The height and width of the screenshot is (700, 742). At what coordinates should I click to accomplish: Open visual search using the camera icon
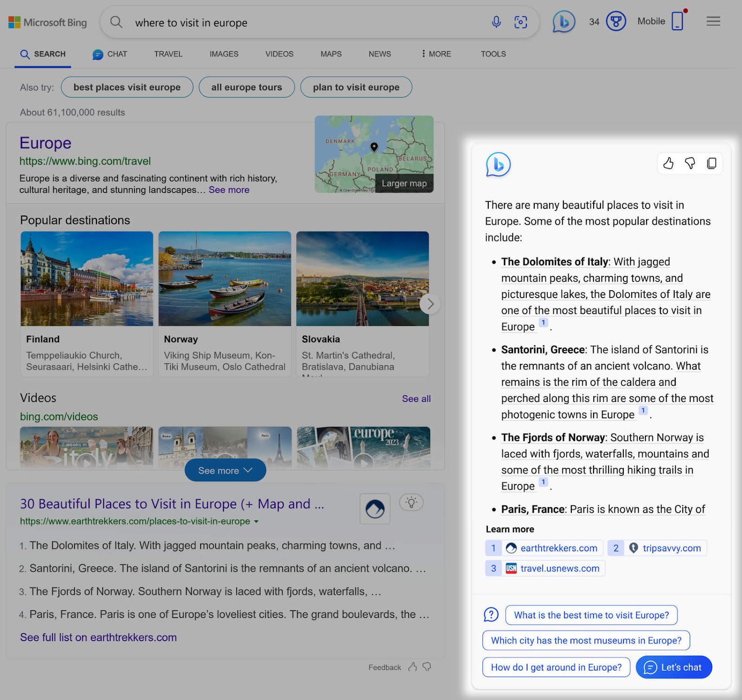(521, 22)
